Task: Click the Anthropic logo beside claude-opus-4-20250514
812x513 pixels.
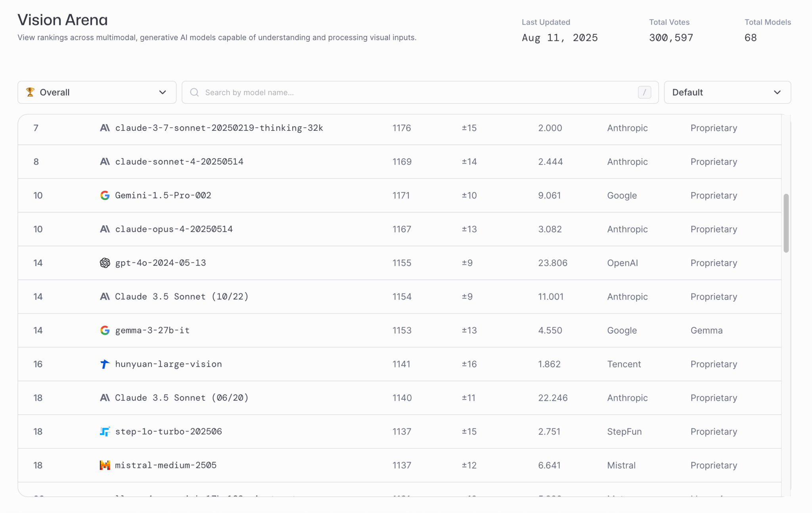Action: [x=105, y=229]
